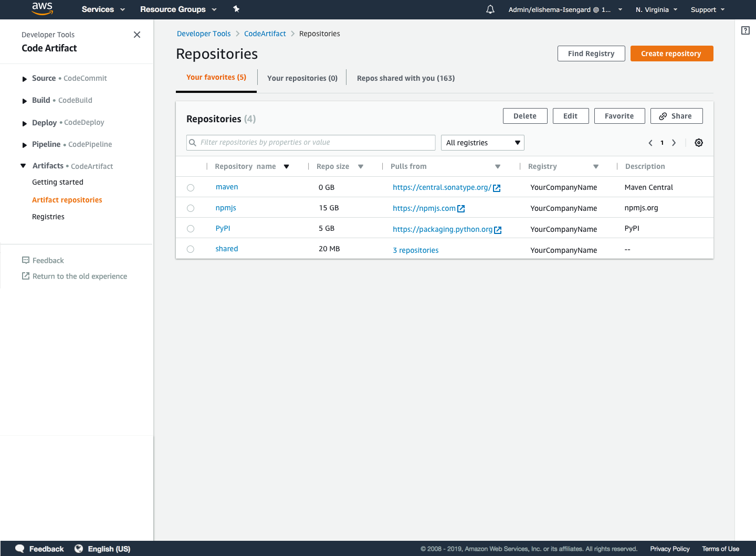756x556 pixels.
Task: Click the Favorite button
Action: coord(619,116)
